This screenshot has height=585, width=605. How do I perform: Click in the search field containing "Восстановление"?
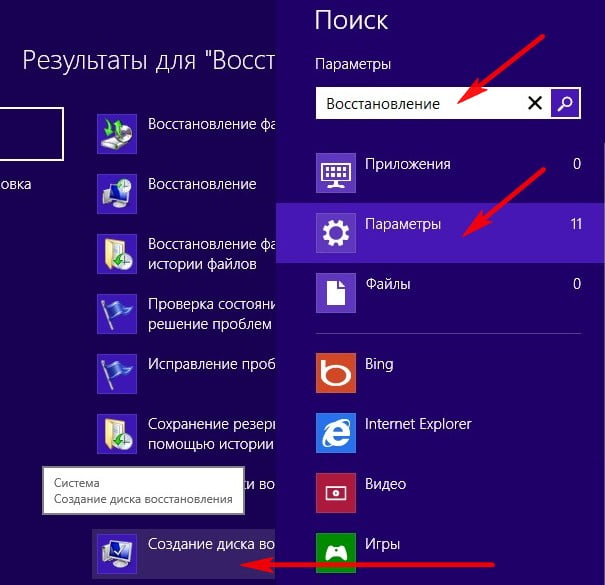[420, 103]
